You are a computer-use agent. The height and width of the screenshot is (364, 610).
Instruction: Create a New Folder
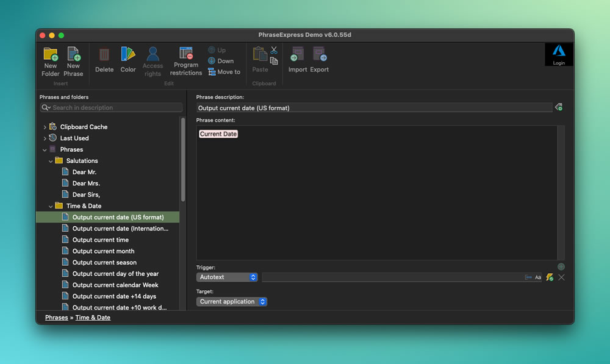[51, 62]
